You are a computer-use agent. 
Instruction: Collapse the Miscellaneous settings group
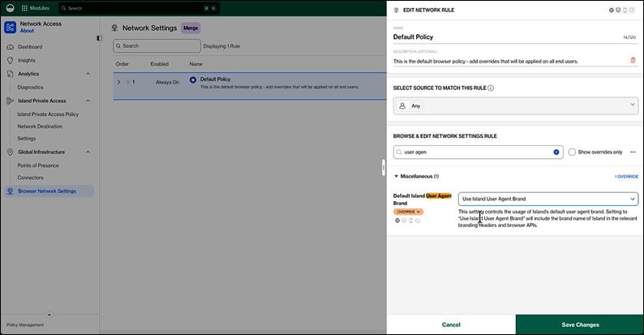pyautogui.click(x=396, y=176)
